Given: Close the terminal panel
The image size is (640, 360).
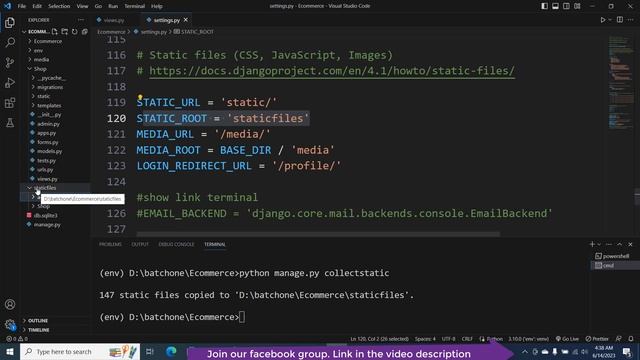Looking at the screenshot, I should coord(630,244).
